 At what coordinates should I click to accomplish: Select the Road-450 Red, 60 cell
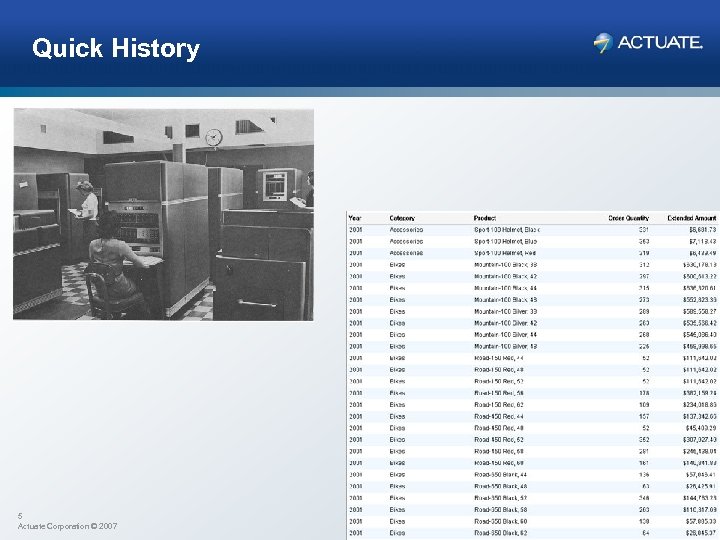[x=499, y=463]
